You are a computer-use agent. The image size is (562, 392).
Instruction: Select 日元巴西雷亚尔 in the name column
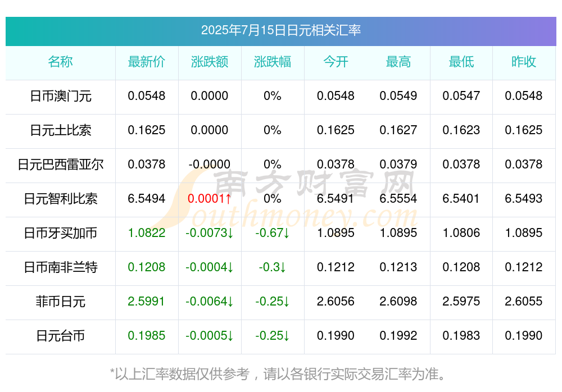point(61,165)
